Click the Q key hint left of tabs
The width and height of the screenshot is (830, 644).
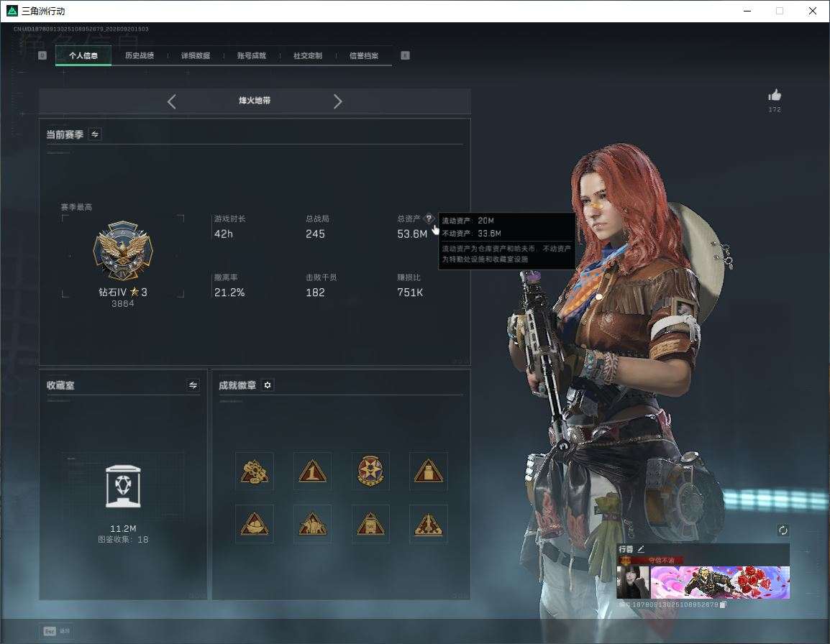[x=43, y=55]
